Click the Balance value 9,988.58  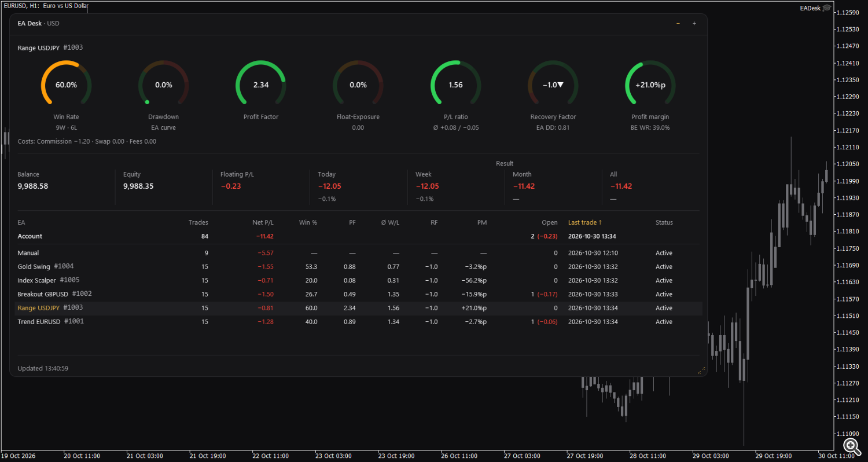tap(33, 186)
